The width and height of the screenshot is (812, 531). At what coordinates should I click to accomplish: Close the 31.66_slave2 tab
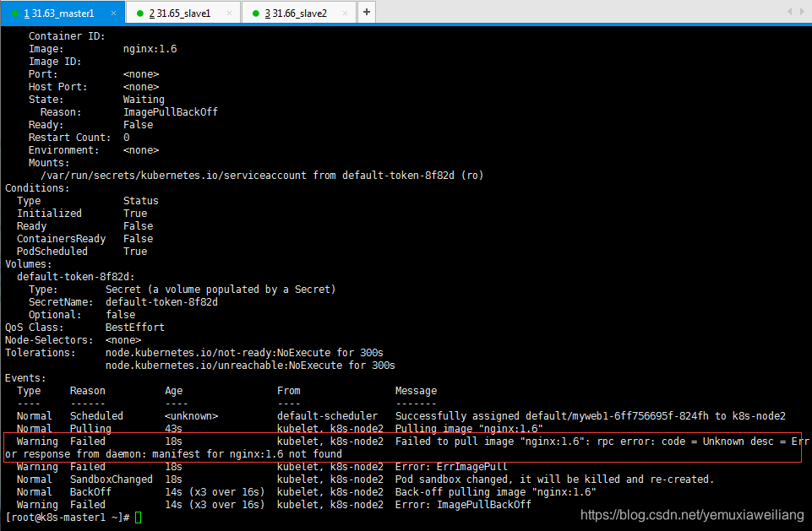coord(345,14)
